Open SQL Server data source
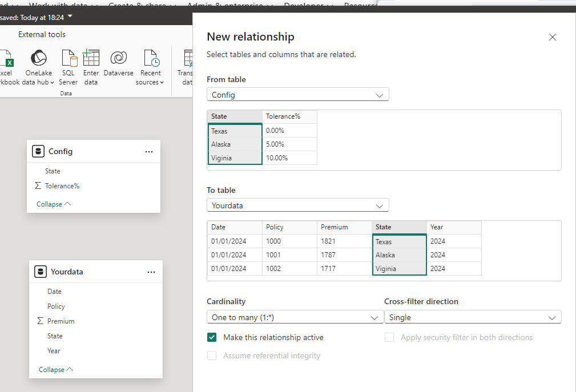 point(69,67)
